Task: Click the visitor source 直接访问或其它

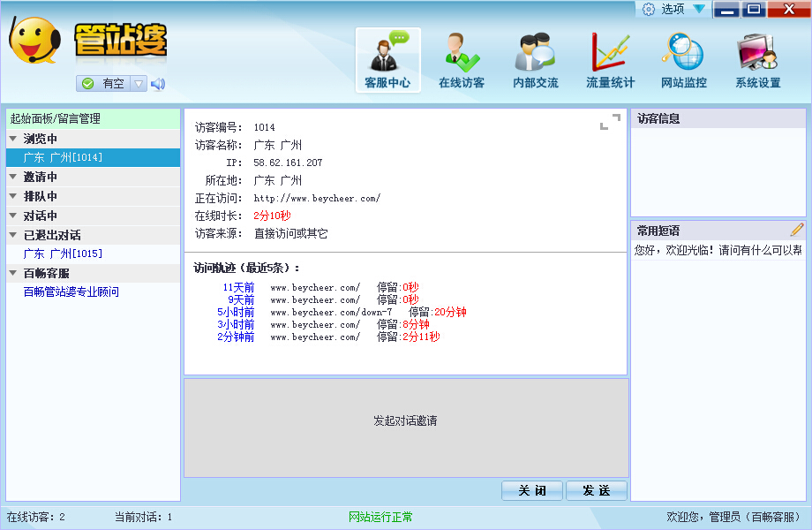Action: [x=291, y=234]
